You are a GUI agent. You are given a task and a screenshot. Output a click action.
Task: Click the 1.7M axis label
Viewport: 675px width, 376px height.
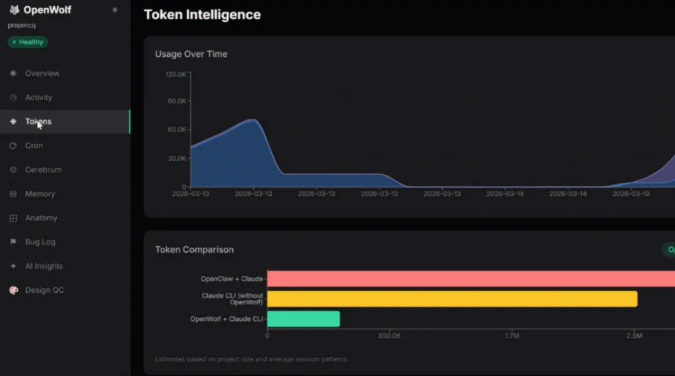point(512,336)
